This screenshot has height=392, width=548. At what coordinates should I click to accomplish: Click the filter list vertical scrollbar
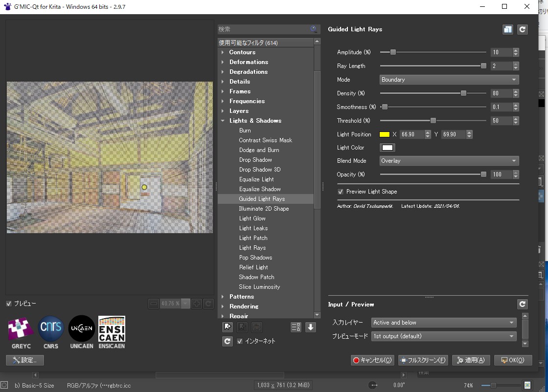(317, 140)
